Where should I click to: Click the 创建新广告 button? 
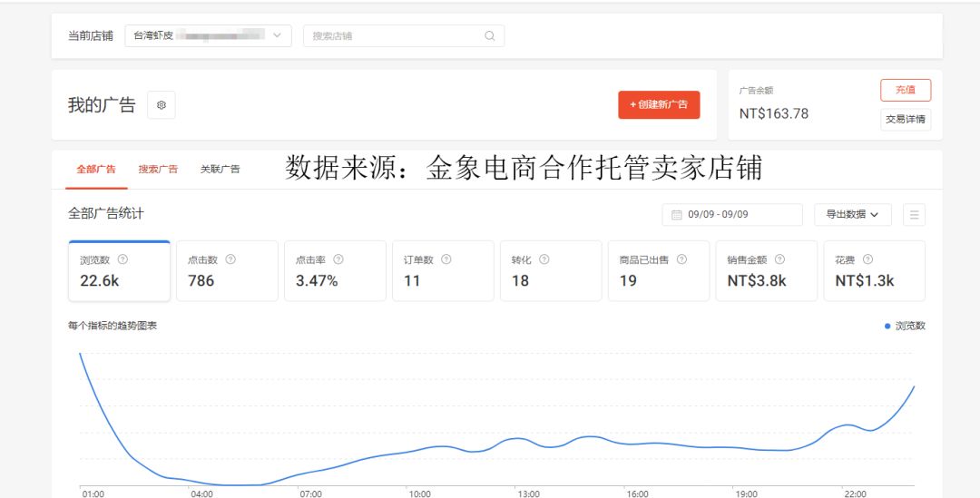click(x=659, y=105)
